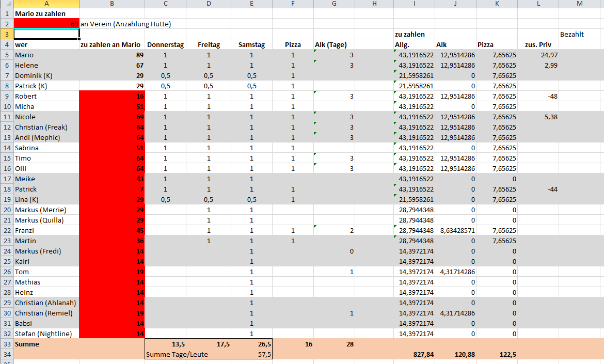Viewport: 604px width, 364px height.
Task: Select zus. Priv value -44
Action: point(538,189)
